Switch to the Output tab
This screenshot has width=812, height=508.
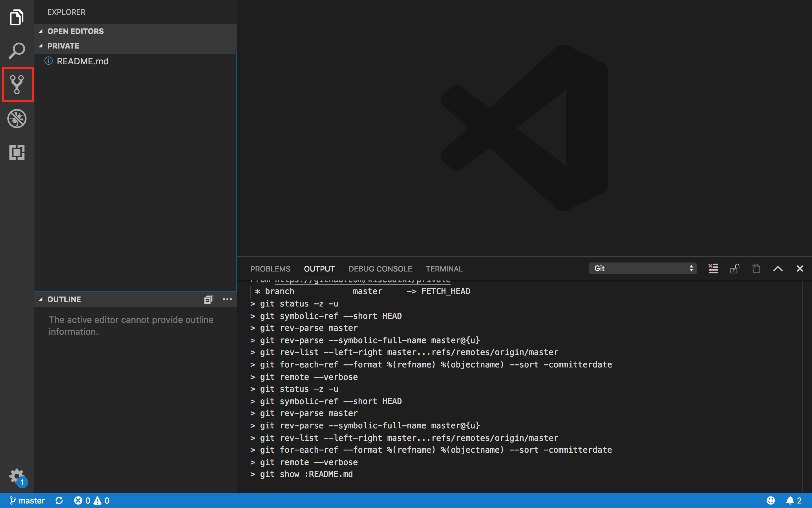[319, 269]
